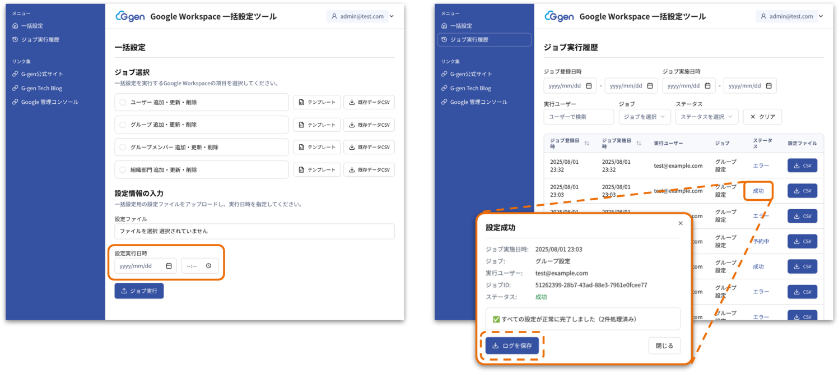839x373 pixels.
Task: Open calendar icon of ジョブ実施日時 start date
Action: coord(708,86)
